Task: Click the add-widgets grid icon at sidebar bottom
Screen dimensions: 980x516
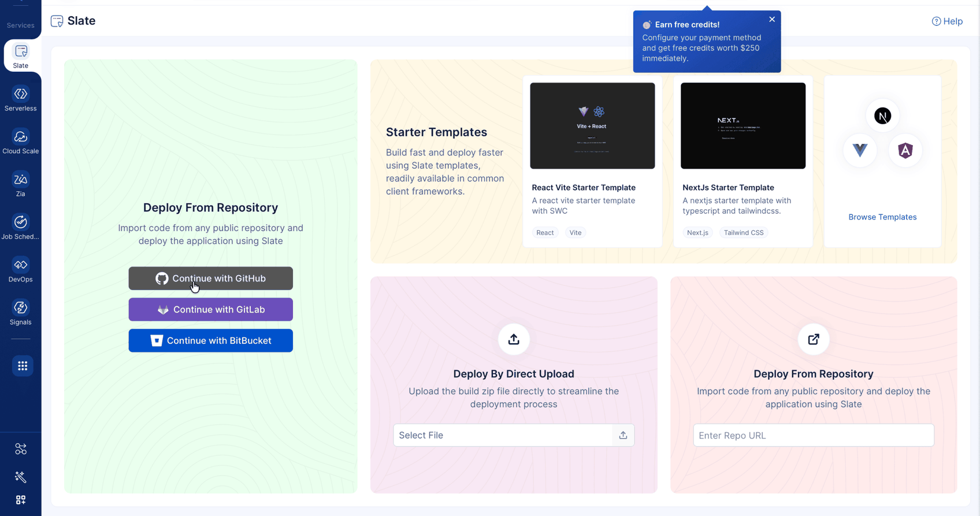Action: click(x=21, y=500)
